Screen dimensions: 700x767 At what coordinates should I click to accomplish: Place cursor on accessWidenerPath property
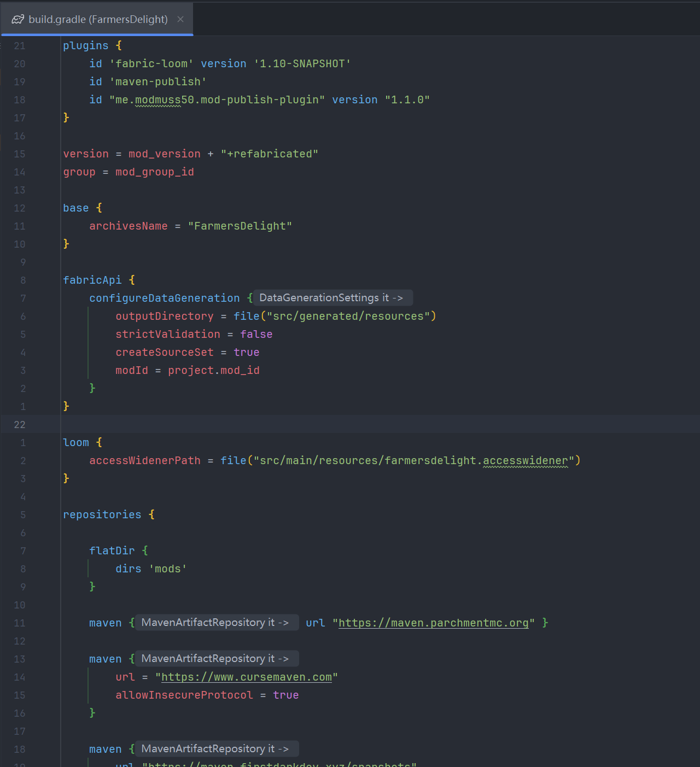click(144, 460)
